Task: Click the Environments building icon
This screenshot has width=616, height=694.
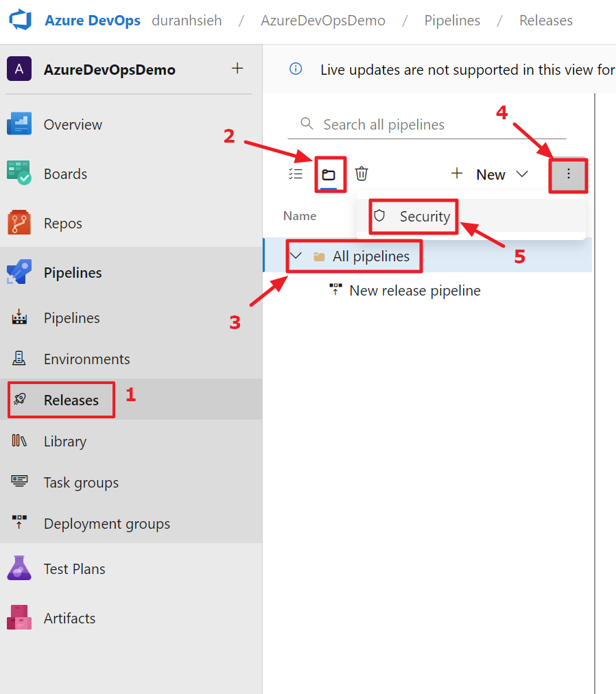Action: pos(19,358)
